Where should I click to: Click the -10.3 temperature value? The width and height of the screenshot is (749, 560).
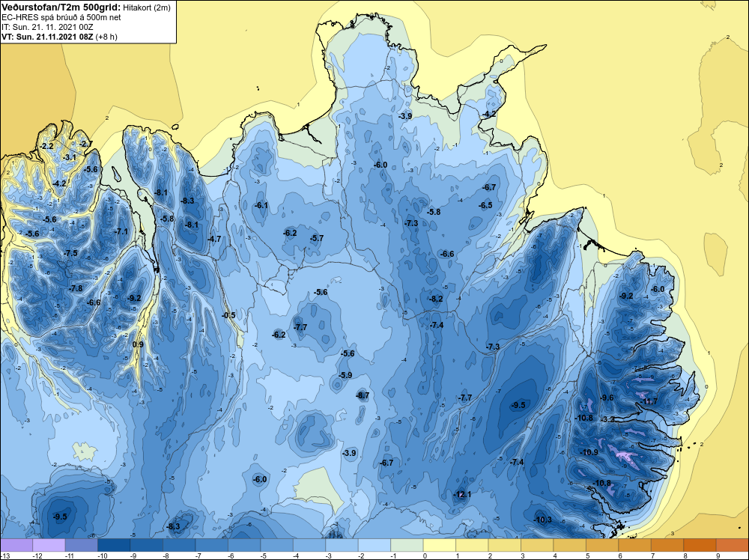[542, 520]
